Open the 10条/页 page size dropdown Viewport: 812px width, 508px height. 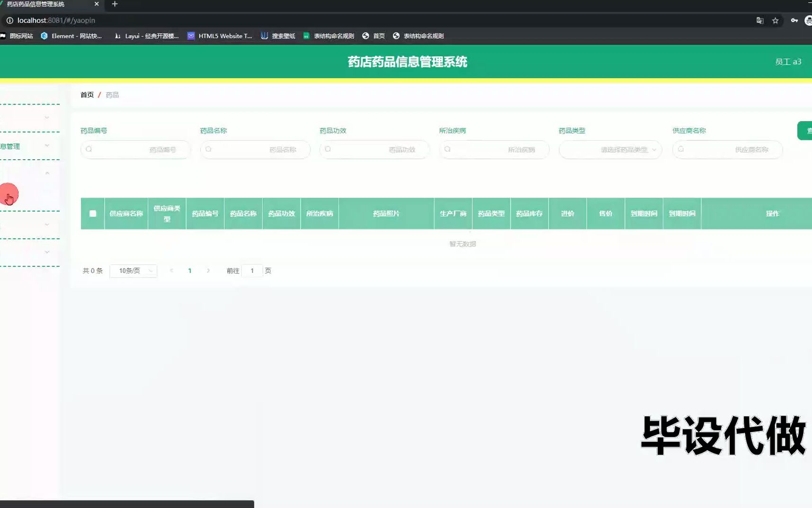pyautogui.click(x=133, y=271)
